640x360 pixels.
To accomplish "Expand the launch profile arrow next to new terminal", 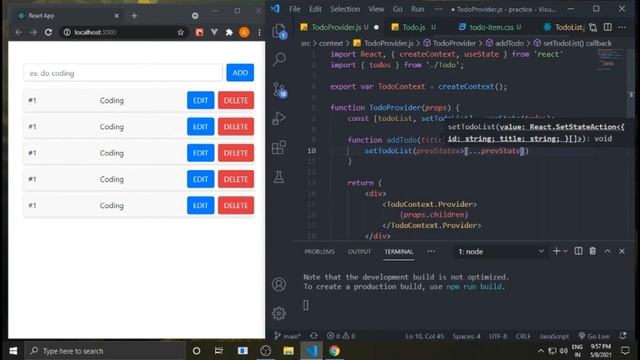I will [x=566, y=251].
